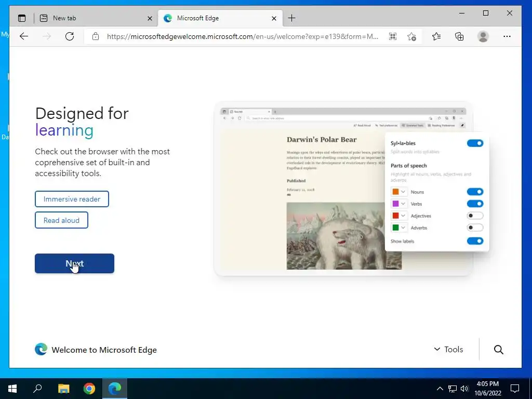Enable the Adjectives switch
The width and height of the screenshot is (532, 399).
[475, 216]
